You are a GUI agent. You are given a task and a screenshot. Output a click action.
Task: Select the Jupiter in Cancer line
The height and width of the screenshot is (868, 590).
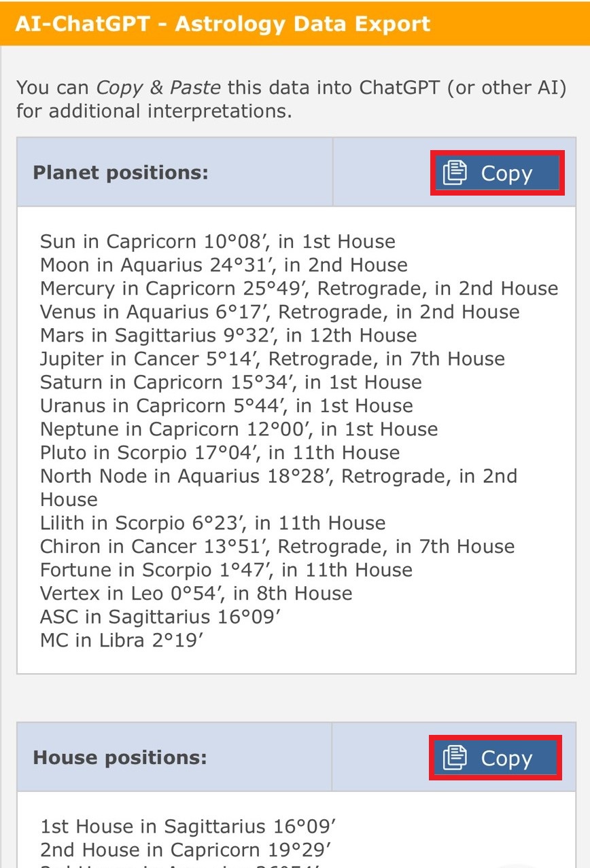click(x=272, y=359)
